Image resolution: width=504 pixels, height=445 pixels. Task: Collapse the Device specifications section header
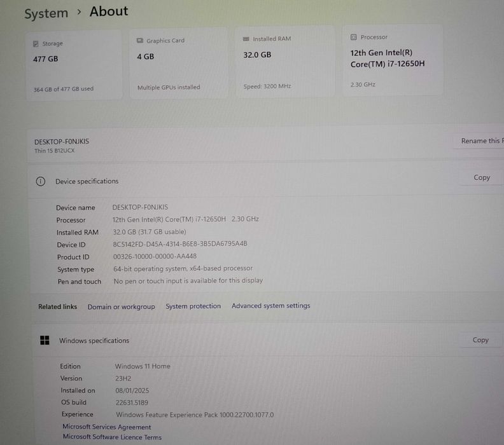265,181
